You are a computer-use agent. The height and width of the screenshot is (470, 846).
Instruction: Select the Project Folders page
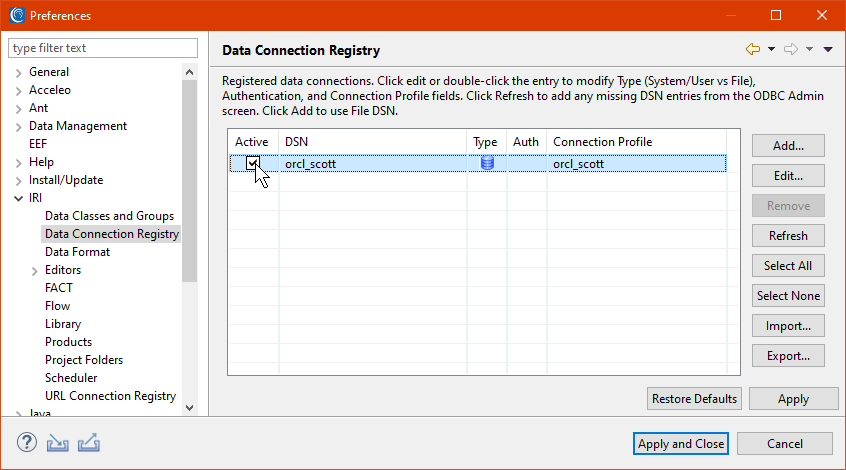[84, 360]
